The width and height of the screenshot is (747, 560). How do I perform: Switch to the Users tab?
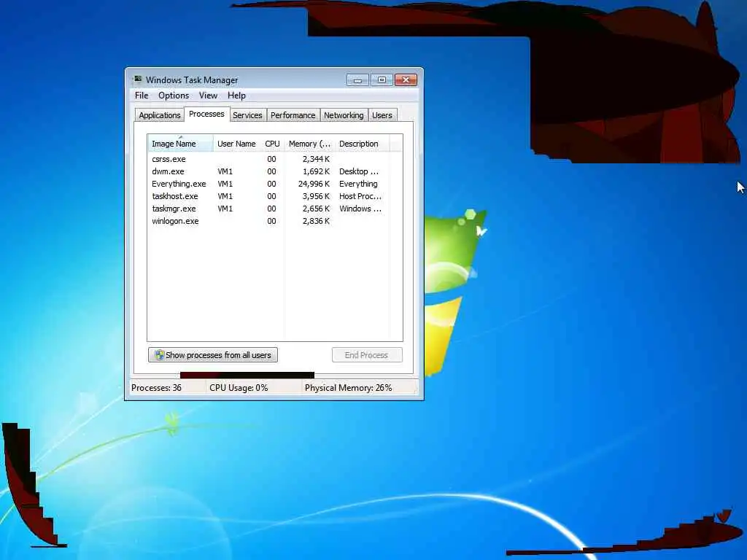click(382, 115)
